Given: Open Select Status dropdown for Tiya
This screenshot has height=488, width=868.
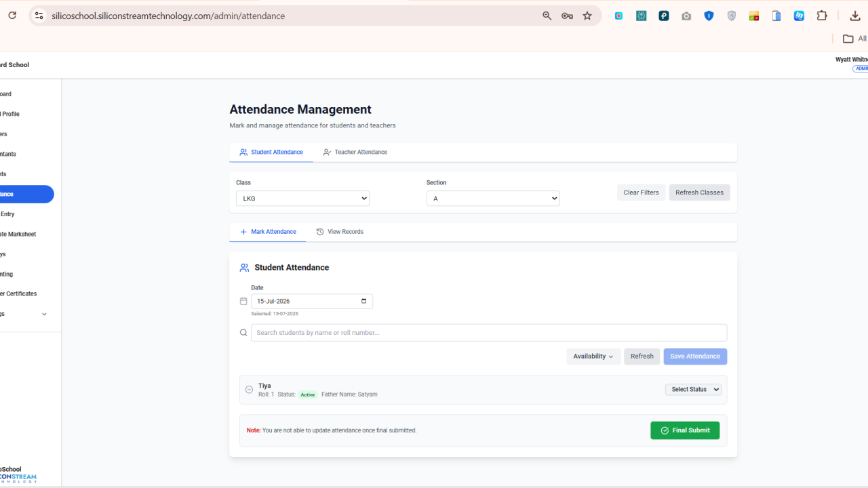Looking at the screenshot, I should click(x=693, y=390).
